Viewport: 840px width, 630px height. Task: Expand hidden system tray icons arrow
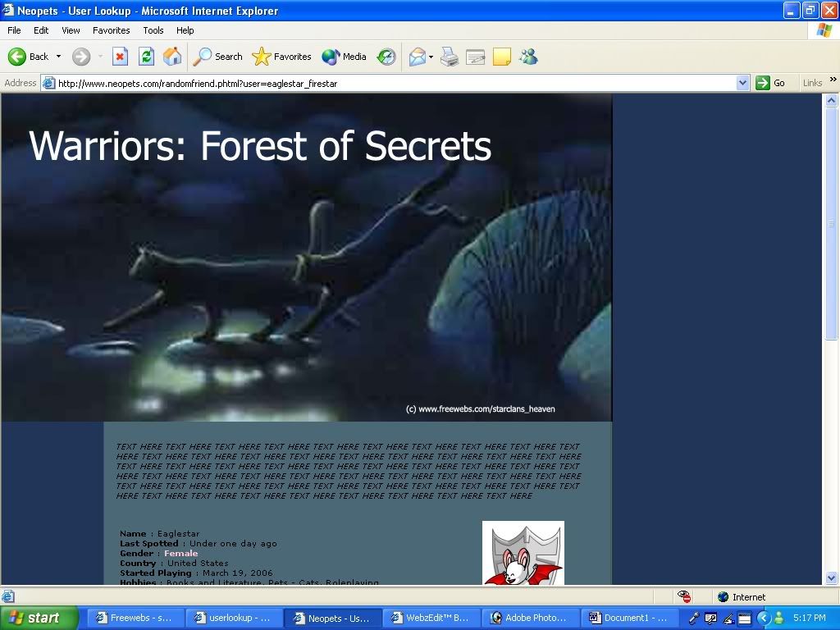tap(763, 619)
